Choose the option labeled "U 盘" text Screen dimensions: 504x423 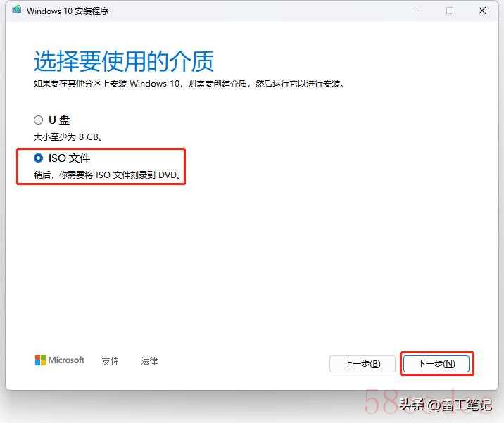59,120
